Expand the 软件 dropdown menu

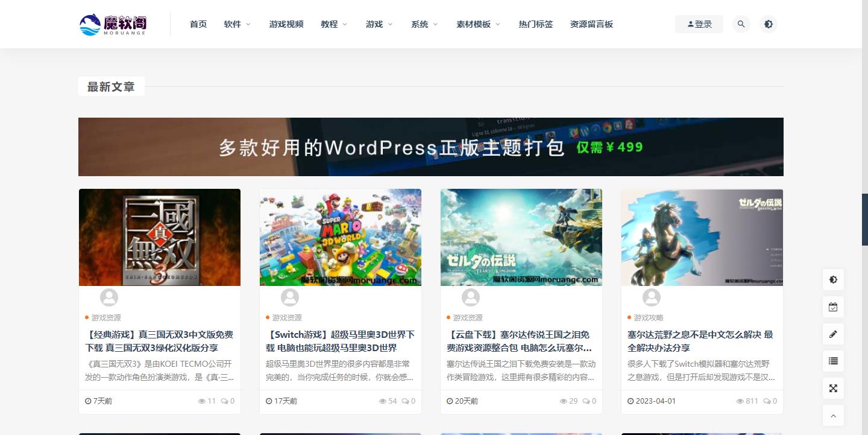[237, 24]
